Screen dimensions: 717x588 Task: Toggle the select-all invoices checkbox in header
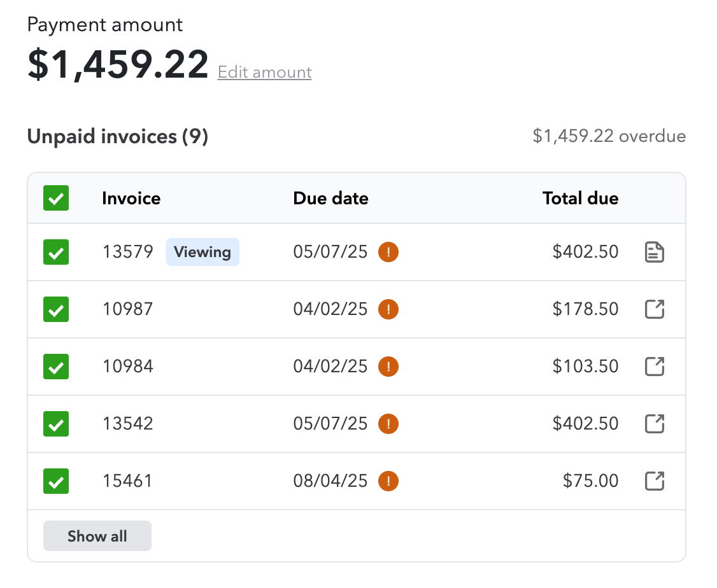[56, 199]
